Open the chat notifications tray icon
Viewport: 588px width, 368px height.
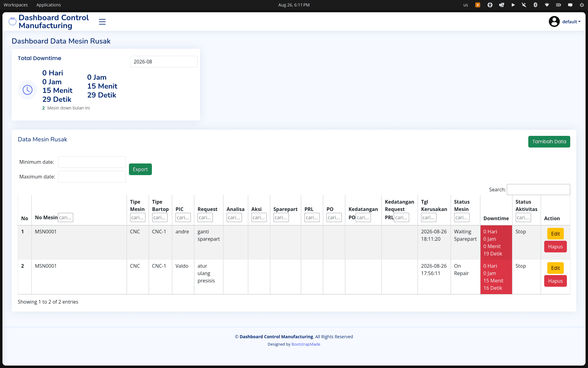(570, 5)
